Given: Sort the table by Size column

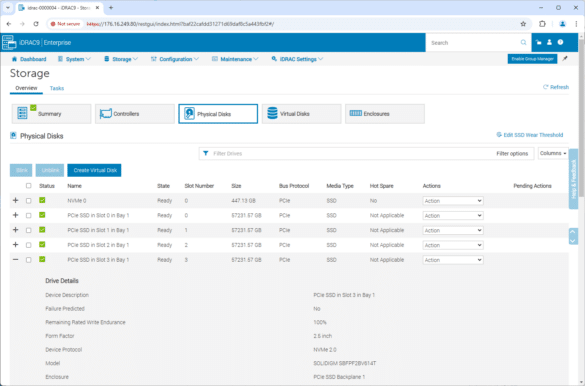Looking at the screenshot, I should (x=236, y=186).
